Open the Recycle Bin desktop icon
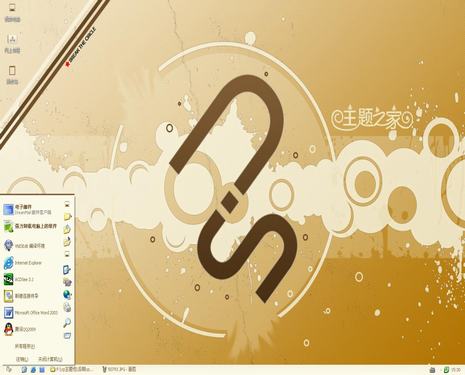 tap(12, 75)
